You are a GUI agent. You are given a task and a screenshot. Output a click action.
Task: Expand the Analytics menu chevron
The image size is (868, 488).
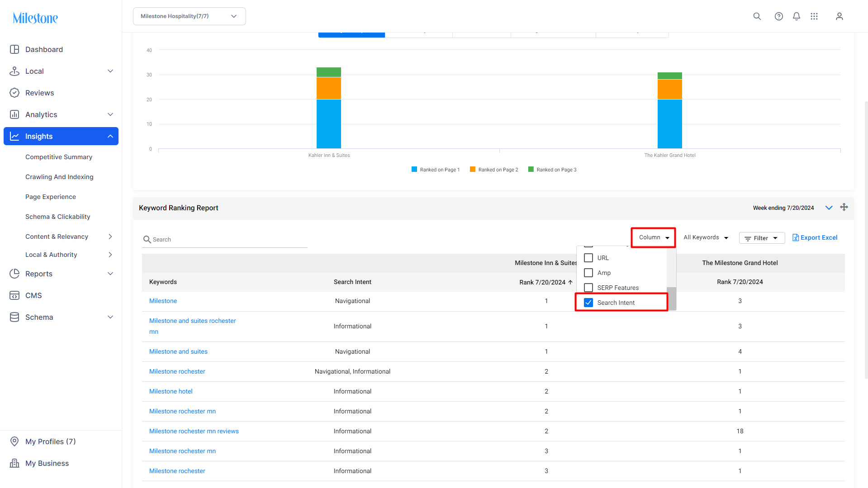(x=110, y=114)
